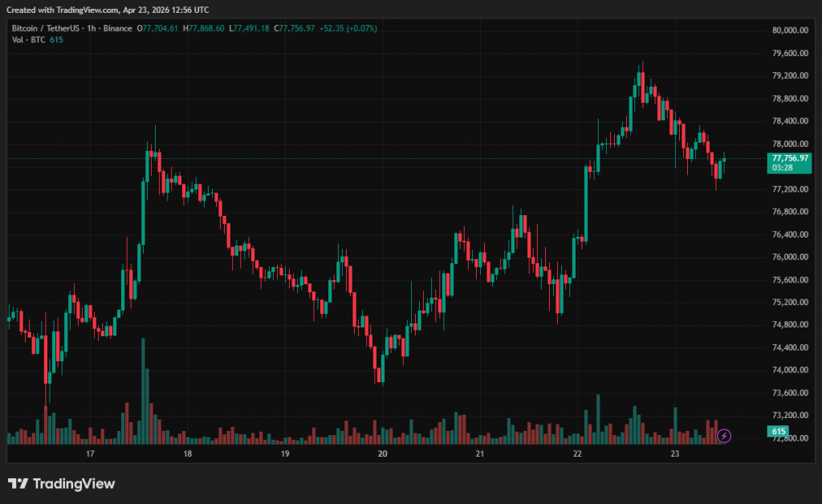822x504 pixels.
Task: Click the 73,600.00 price axis label
Action: coord(789,392)
